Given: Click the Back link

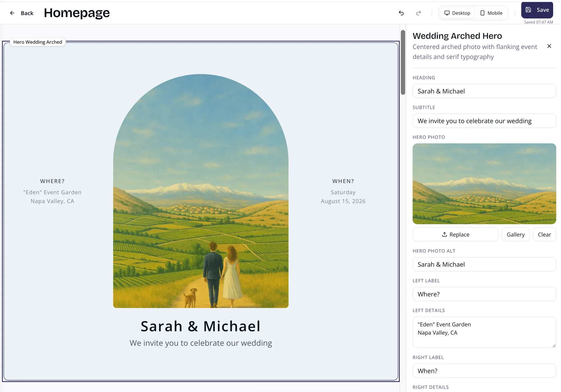Looking at the screenshot, I should [x=27, y=13].
